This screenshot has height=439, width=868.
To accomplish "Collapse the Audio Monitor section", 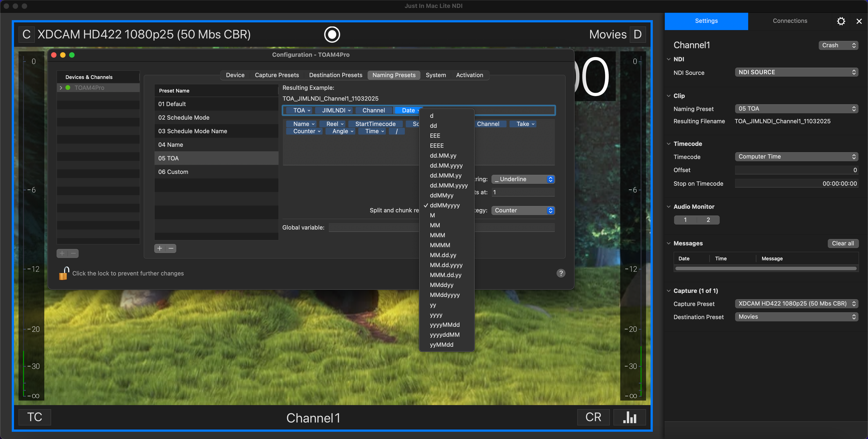I will click(669, 207).
